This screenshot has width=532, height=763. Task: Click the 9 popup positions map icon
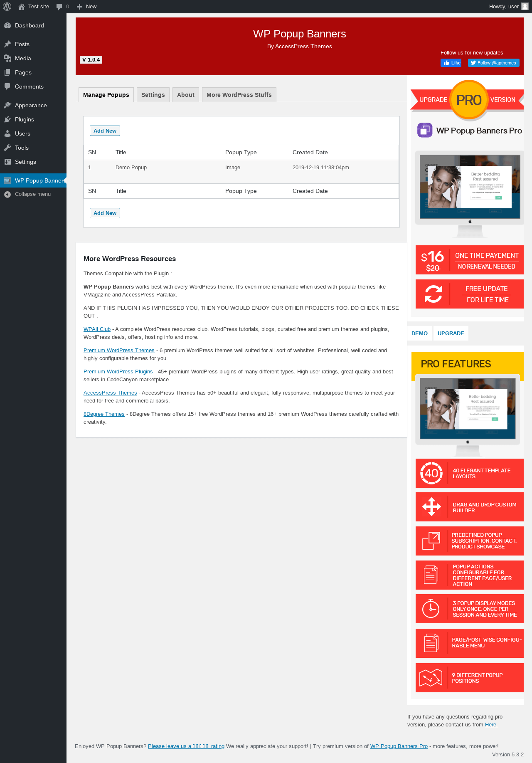(x=431, y=678)
